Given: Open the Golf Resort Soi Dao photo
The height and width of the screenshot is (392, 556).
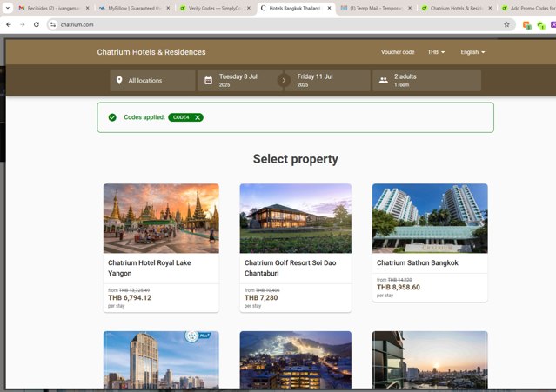Looking at the screenshot, I should 295,218.
